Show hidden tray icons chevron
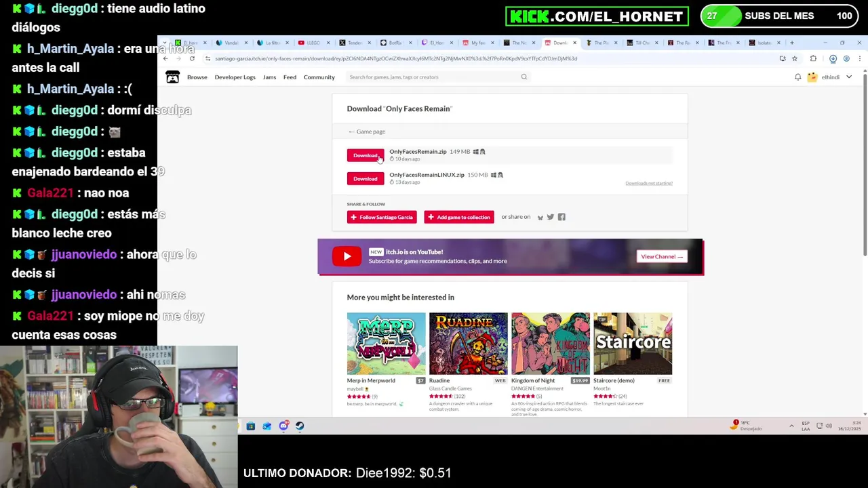 point(791,426)
